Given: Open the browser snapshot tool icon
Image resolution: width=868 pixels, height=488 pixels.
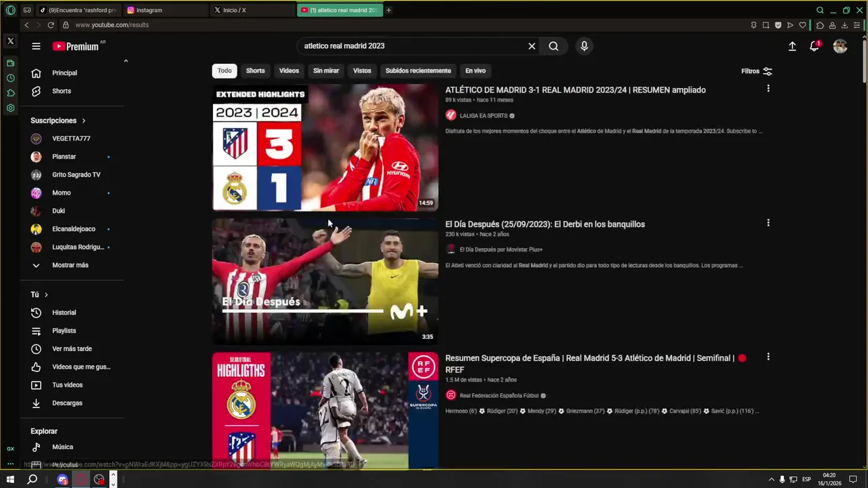Looking at the screenshot, I should click(766, 25).
